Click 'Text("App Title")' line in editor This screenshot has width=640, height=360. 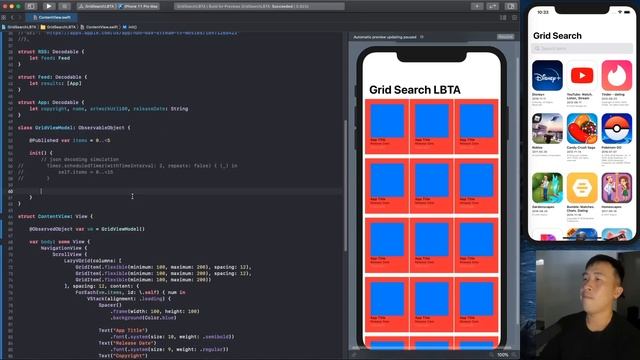pyautogui.click(x=122, y=330)
